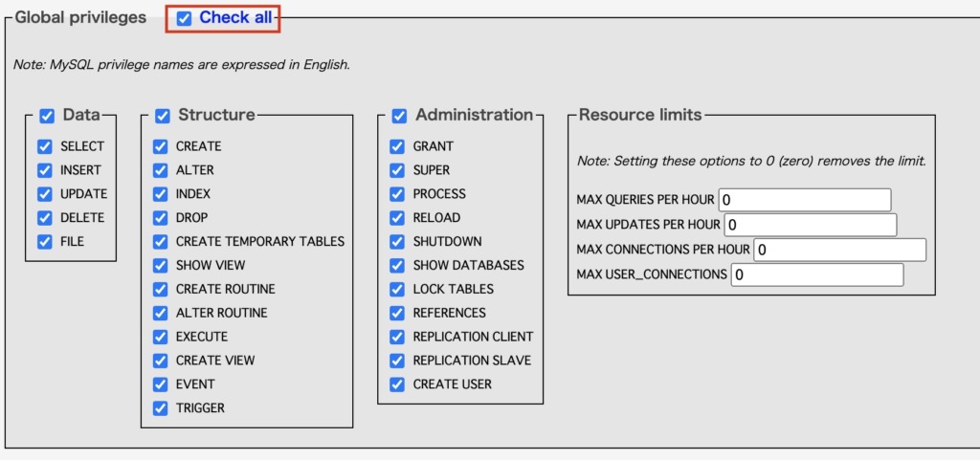Focus the MAX UPDATES PER HOUR field
The image size is (980, 460).
point(811,225)
